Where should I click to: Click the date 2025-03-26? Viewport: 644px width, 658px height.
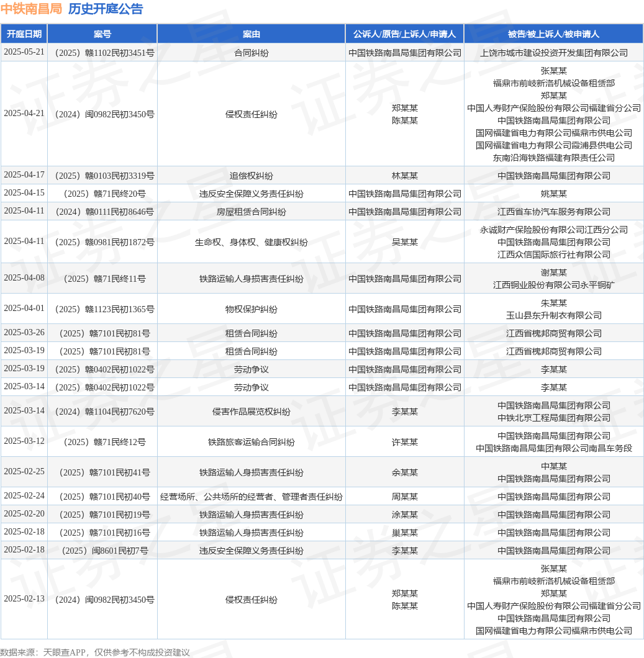(24, 333)
